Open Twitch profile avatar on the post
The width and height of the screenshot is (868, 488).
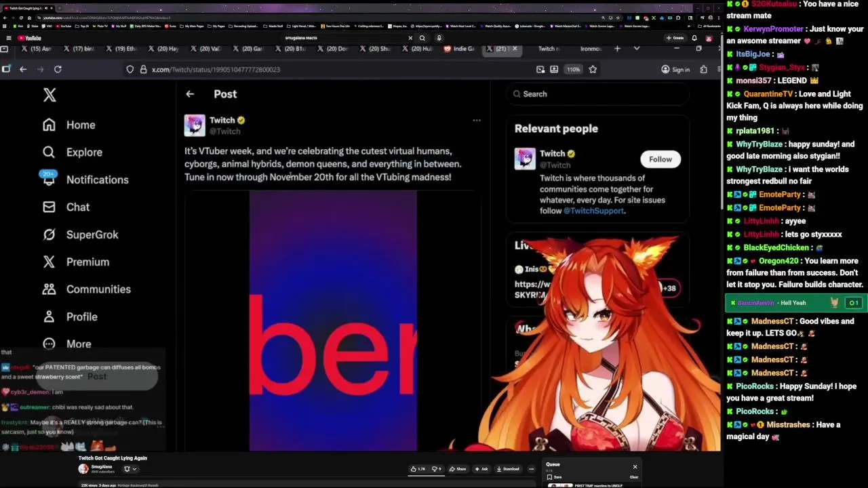195,125
